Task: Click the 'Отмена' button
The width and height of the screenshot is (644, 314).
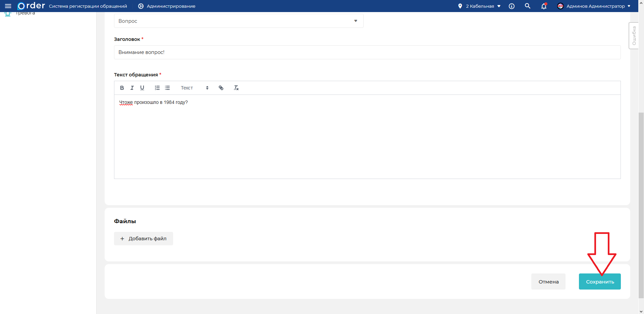Action: tap(548, 281)
